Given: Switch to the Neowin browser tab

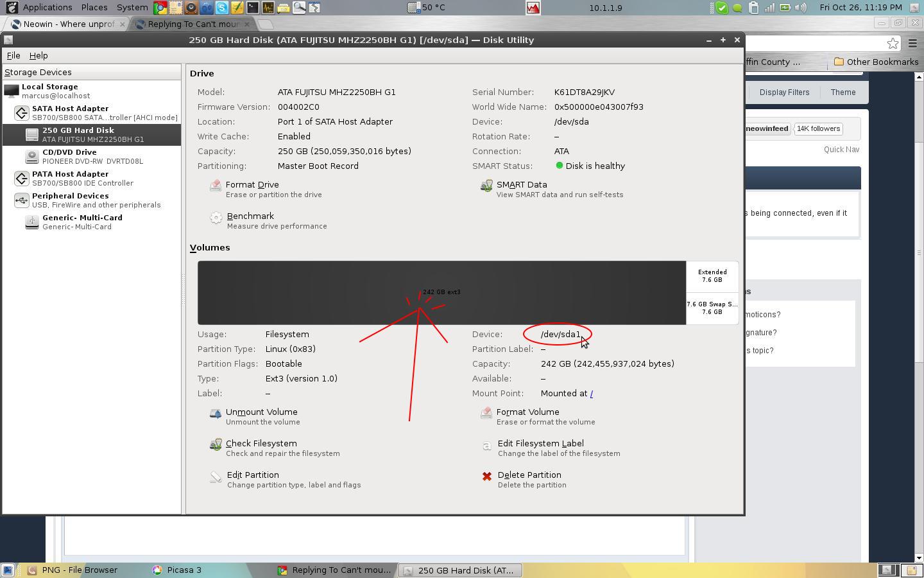Looking at the screenshot, I should (67, 24).
